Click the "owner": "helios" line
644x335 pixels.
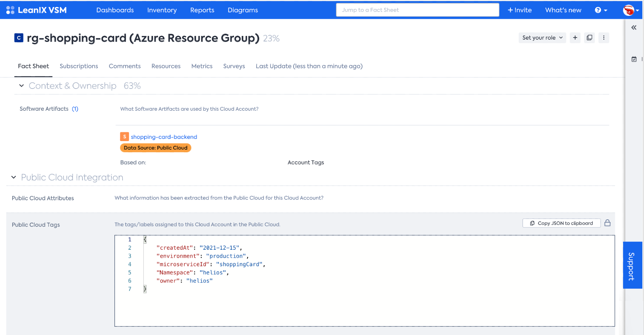[x=184, y=281]
